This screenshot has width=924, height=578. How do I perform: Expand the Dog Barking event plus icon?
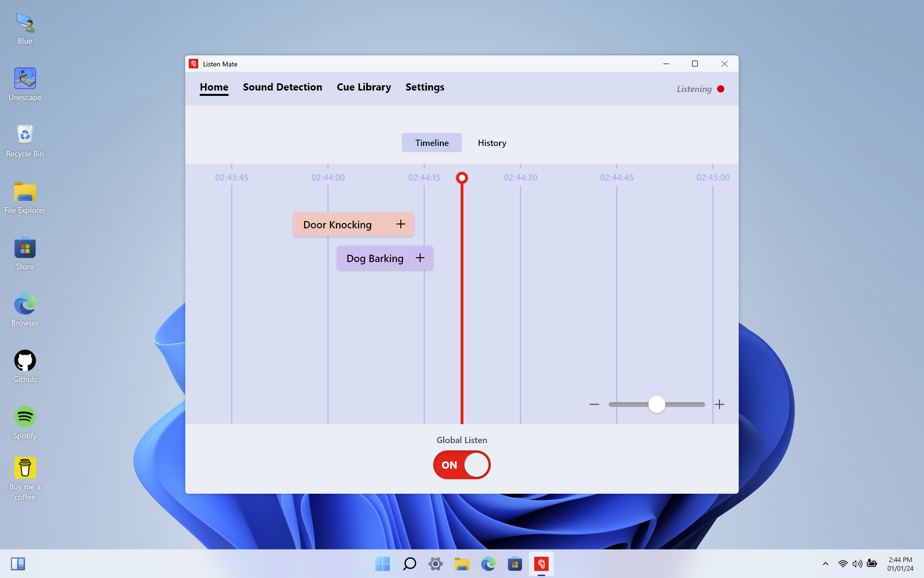420,258
